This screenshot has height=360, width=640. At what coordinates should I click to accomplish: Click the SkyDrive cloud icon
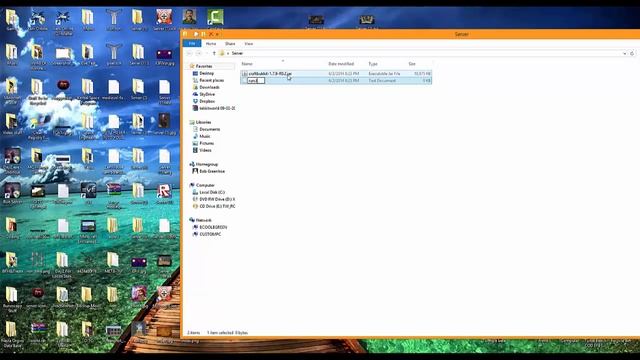(195, 94)
